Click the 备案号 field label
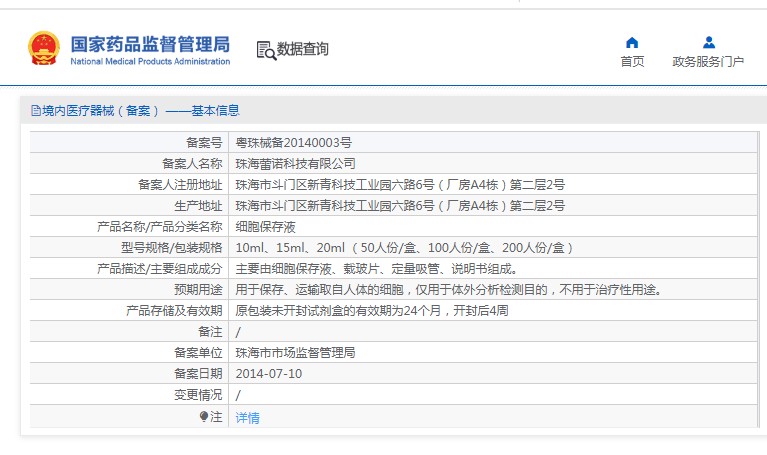Viewport: 767px width, 455px height. [x=204, y=143]
